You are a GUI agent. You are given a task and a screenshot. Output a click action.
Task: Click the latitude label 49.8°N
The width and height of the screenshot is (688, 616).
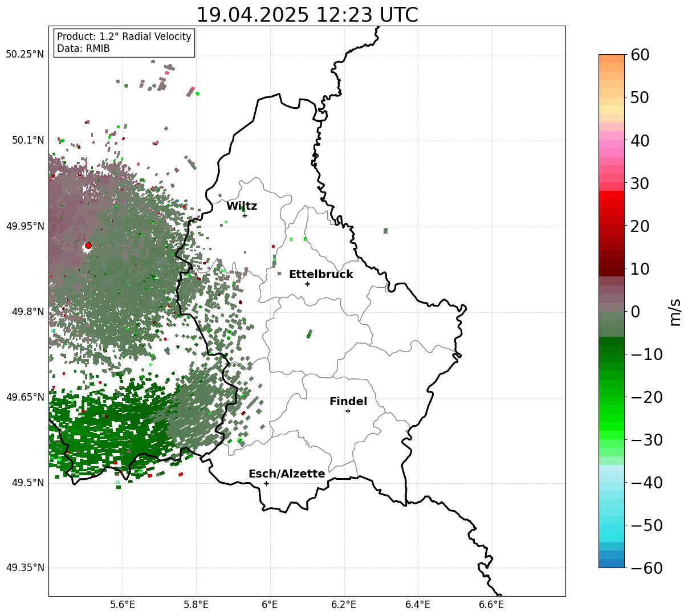coord(27,312)
